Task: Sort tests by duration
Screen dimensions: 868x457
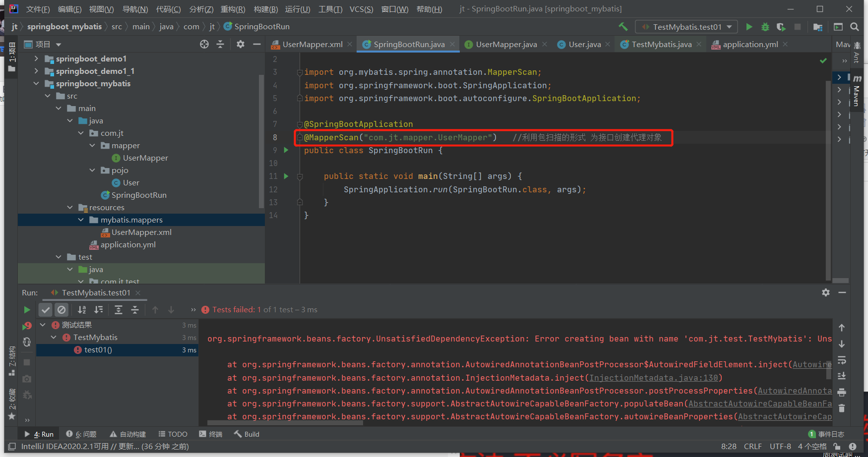Action: pyautogui.click(x=99, y=310)
